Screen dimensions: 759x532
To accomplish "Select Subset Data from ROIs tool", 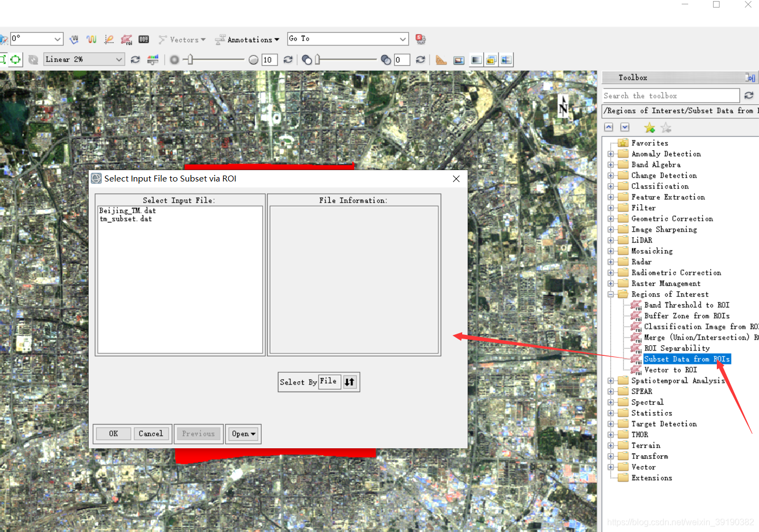I will (x=687, y=359).
